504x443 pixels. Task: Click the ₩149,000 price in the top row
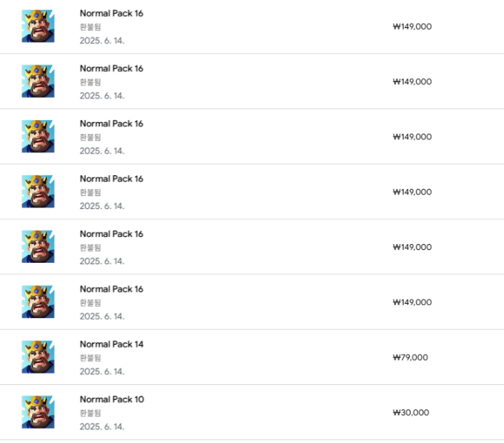[412, 27]
